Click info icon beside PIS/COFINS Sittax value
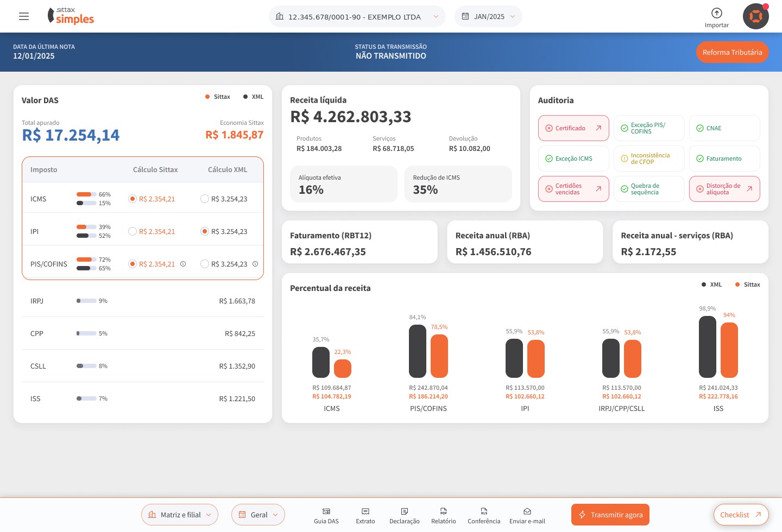The height and width of the screenshot is (532, 782). [183, 264]
